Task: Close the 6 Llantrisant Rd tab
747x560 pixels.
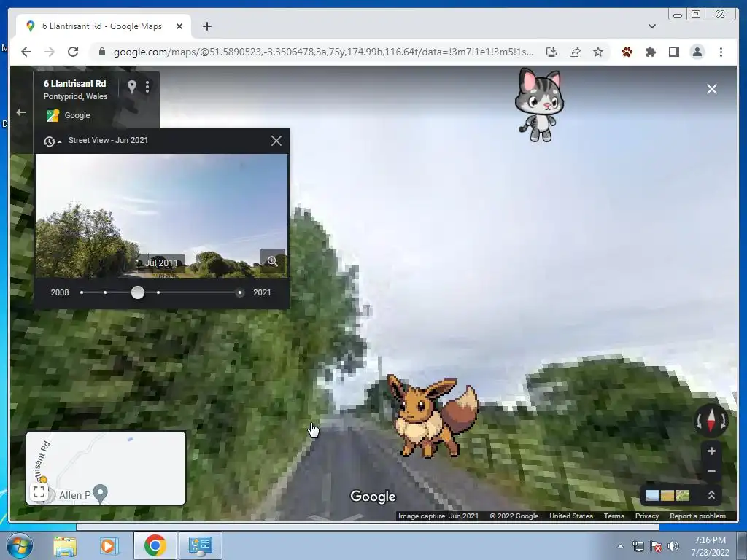Action: (x=179, y=26)
